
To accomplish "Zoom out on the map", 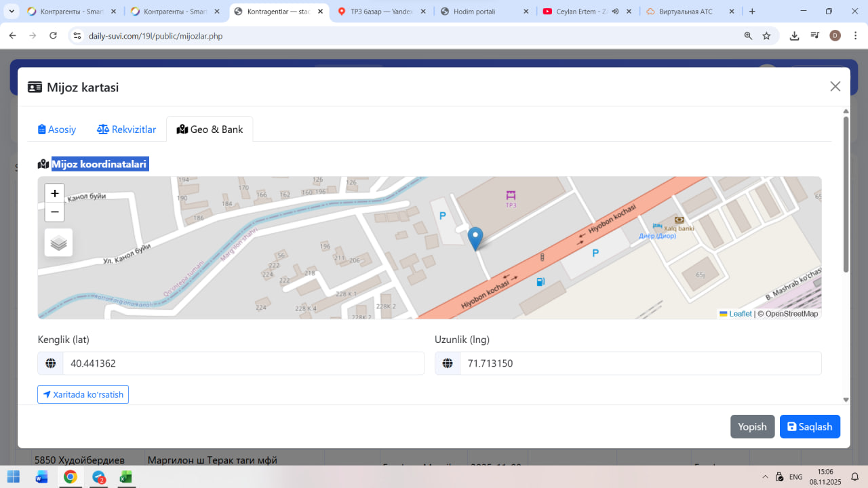I will point(55,212).
